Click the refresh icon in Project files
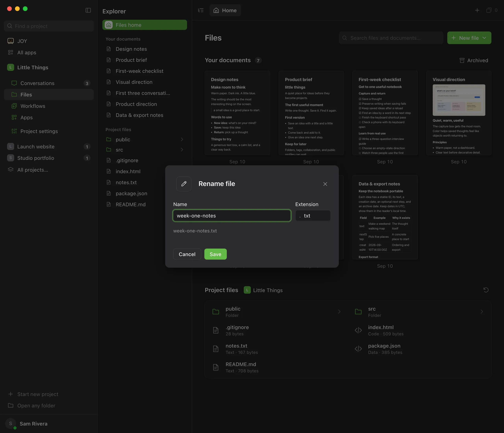The image size is (504, 433). pos(486,290)
